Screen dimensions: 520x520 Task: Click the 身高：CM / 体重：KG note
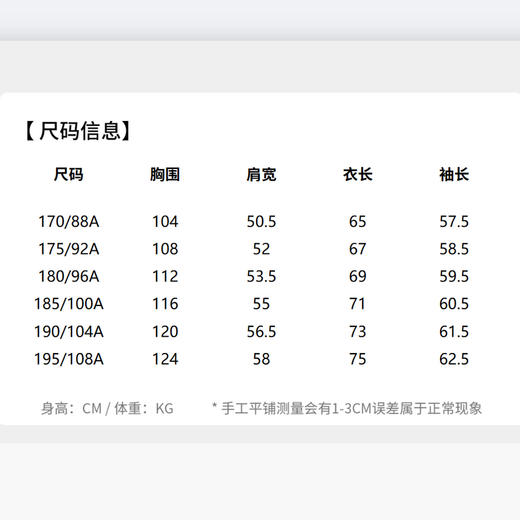pos(107,408)
